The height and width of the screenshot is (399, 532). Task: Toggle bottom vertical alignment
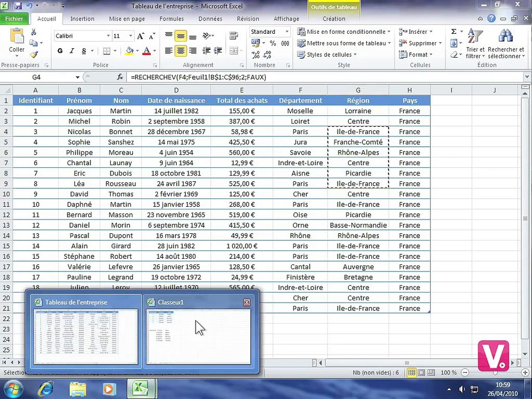[193, 36]
